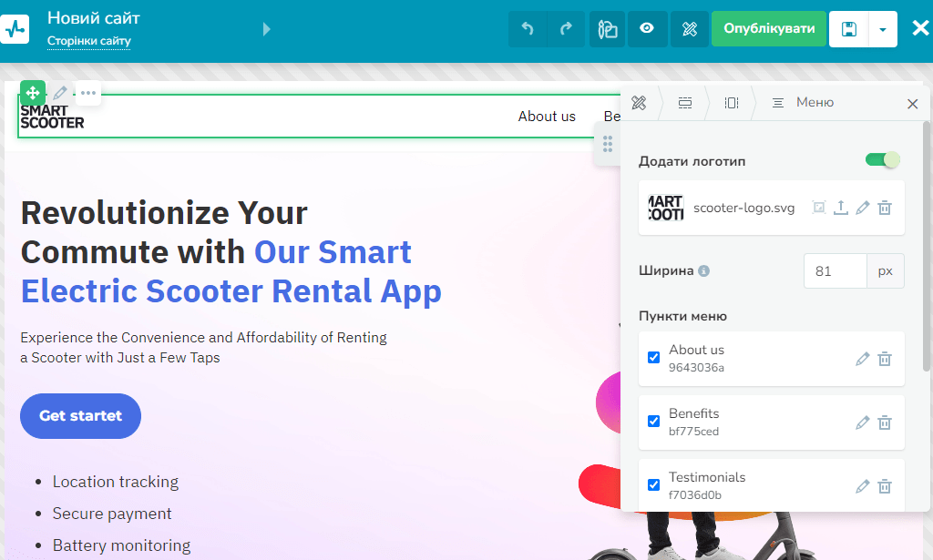Click the Ширина width input field
Image resolution: width=933 pixels, height=560 pixels.
tap(835, 271)
